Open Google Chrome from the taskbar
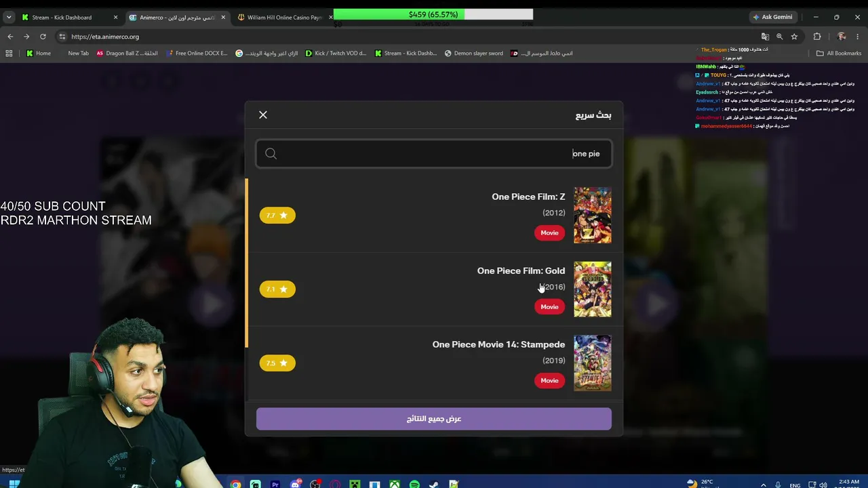Screen dimensions: 868x488 235,484
